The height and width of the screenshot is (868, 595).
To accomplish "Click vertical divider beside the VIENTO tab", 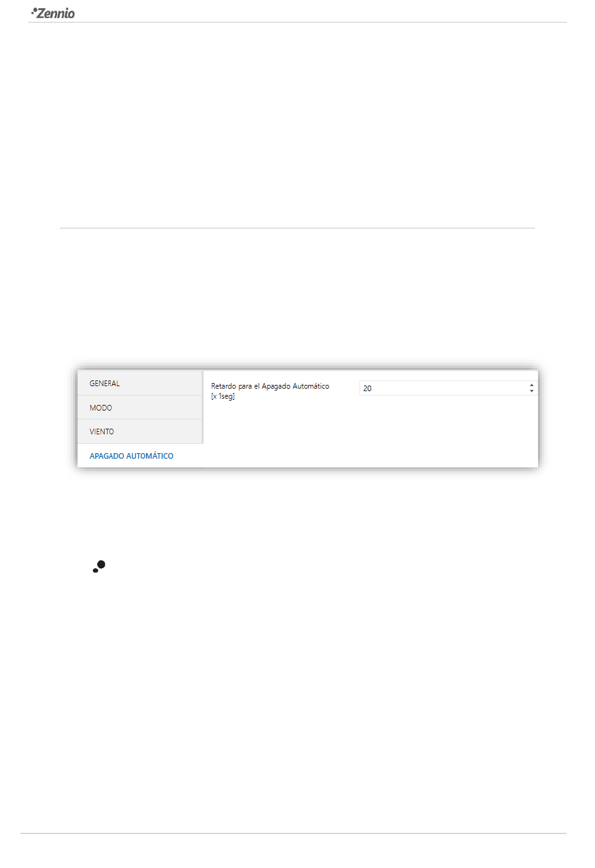I will (x=203, y=431).
